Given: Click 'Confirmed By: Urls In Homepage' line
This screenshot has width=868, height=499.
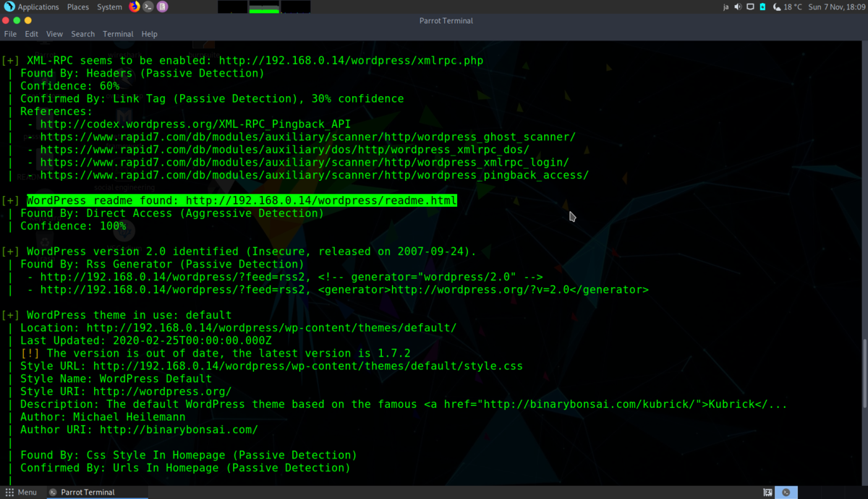Looking at the screenshot, I should click(184, 468).
